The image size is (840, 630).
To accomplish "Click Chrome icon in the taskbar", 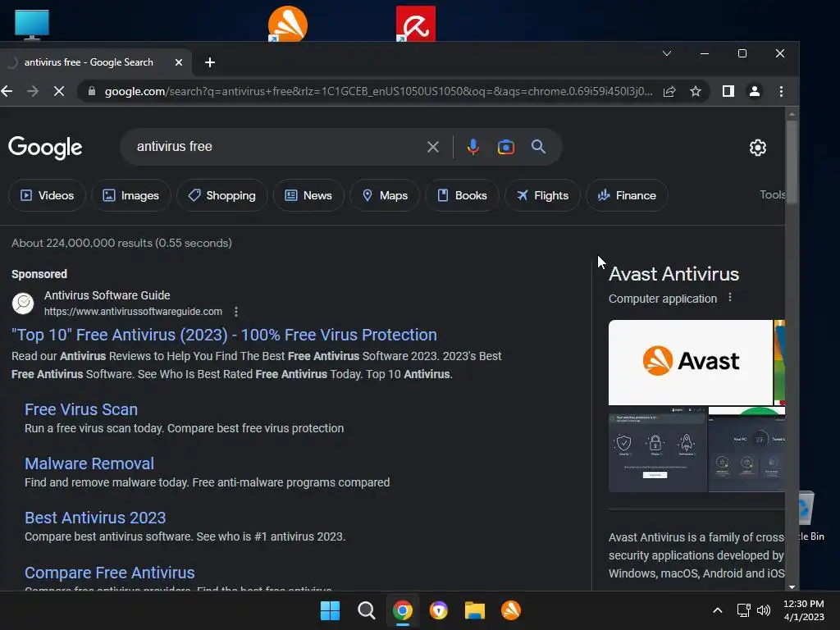I will pos(402,610).
